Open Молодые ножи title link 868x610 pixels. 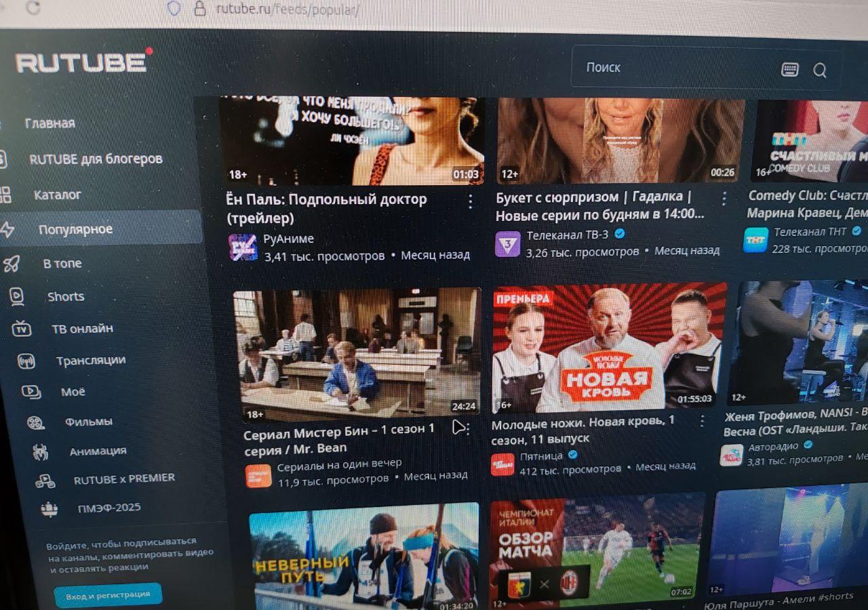click(583, 430)
